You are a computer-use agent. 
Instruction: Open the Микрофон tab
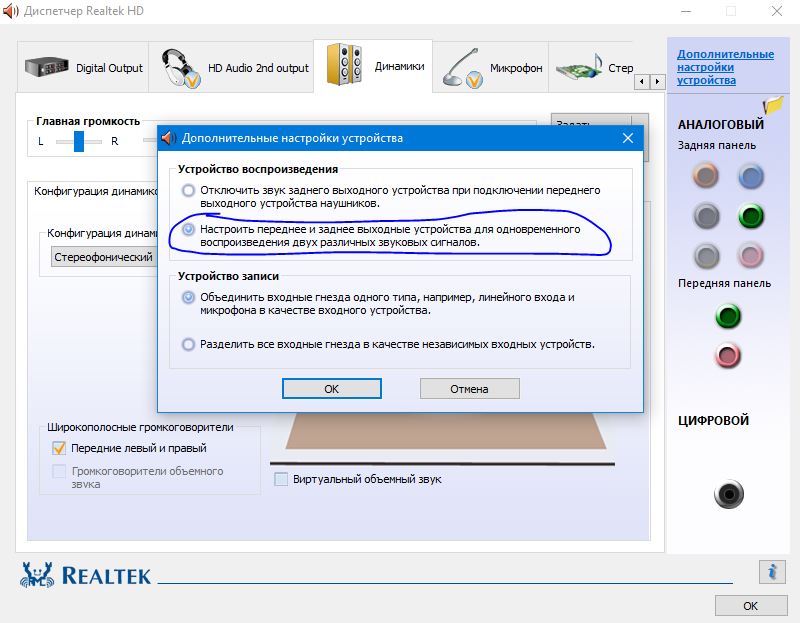click(491, 67)
